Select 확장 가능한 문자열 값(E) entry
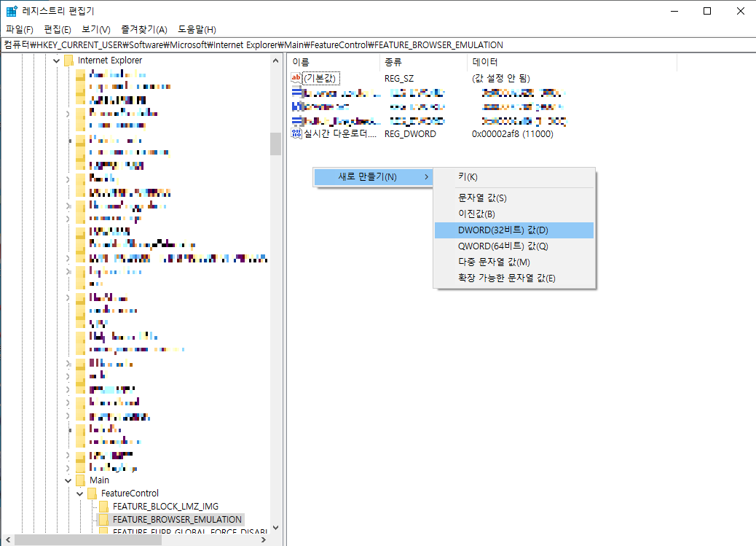This screenshot has width=756, height=546. [514, 278]
